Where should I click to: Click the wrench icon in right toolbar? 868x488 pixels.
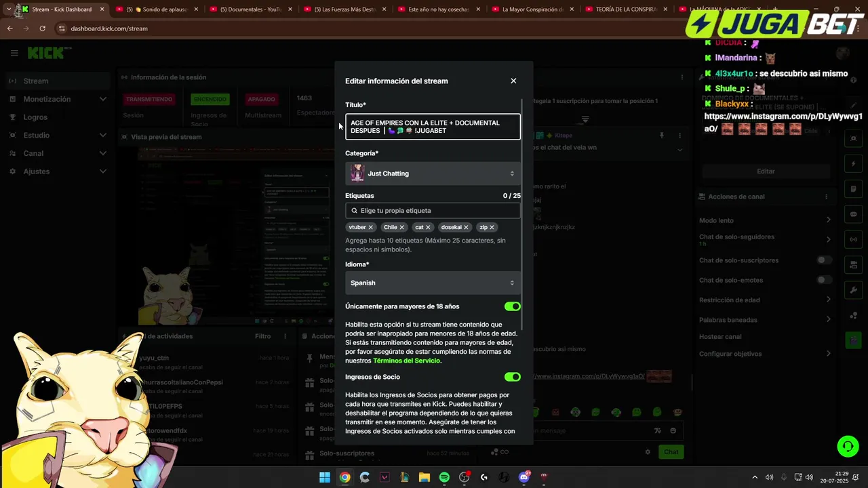[854, 290]
